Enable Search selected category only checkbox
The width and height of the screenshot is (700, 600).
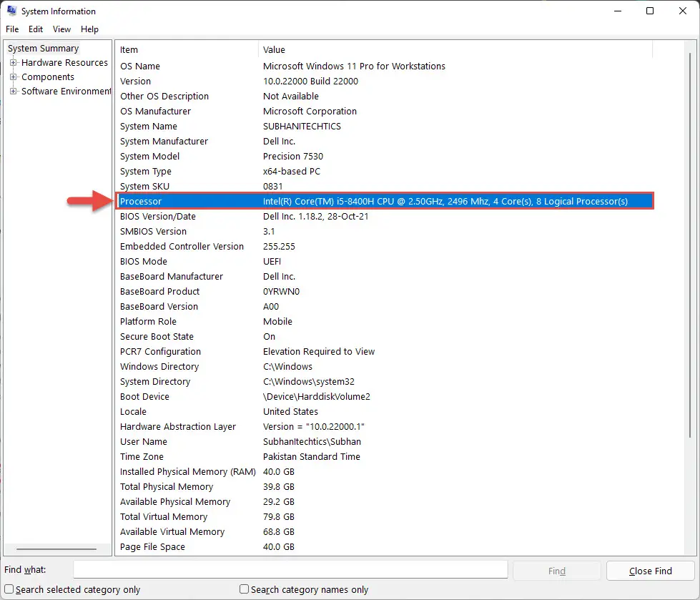[9, 589]
